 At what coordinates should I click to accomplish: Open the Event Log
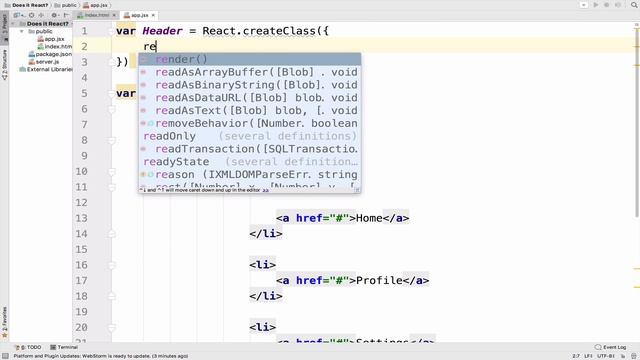click(x=611, y=347)
